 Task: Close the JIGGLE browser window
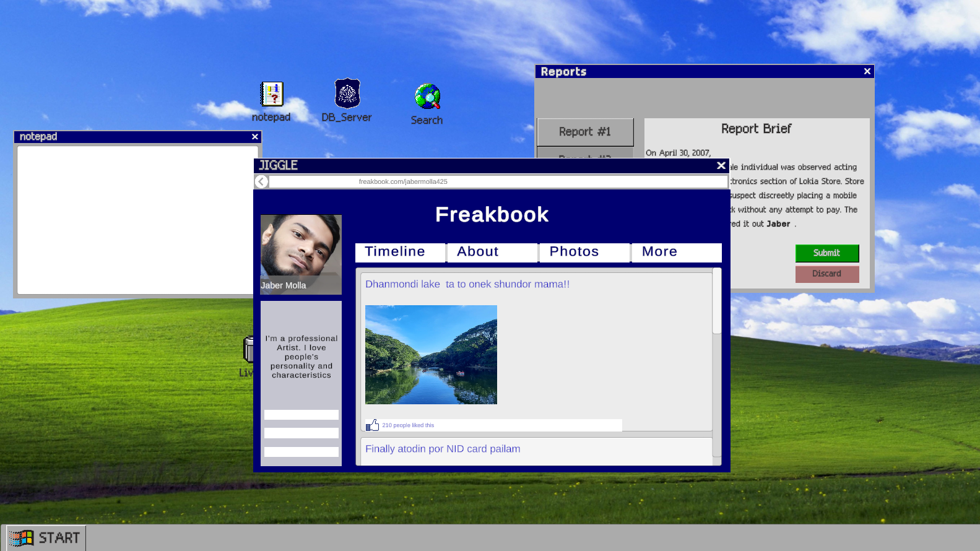coord(721,165)
